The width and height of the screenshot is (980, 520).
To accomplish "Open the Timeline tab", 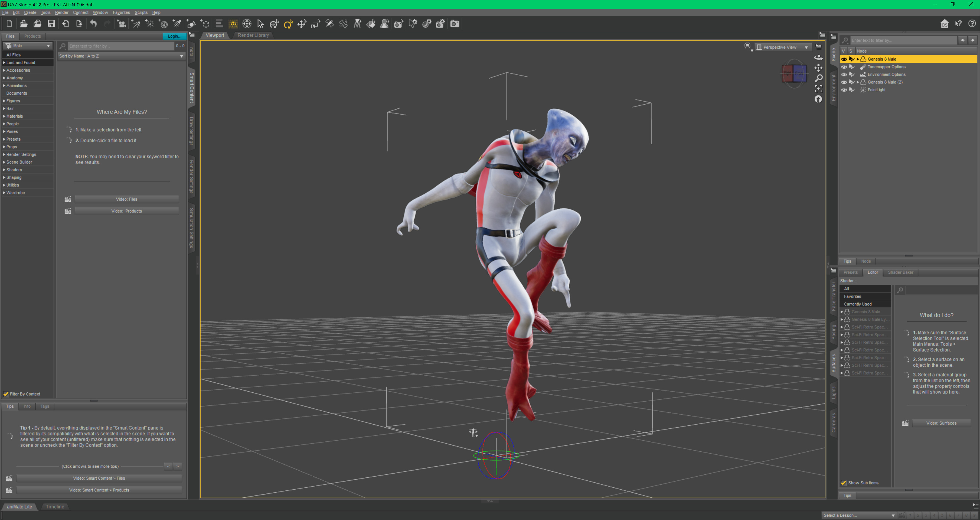I will 55,506.
